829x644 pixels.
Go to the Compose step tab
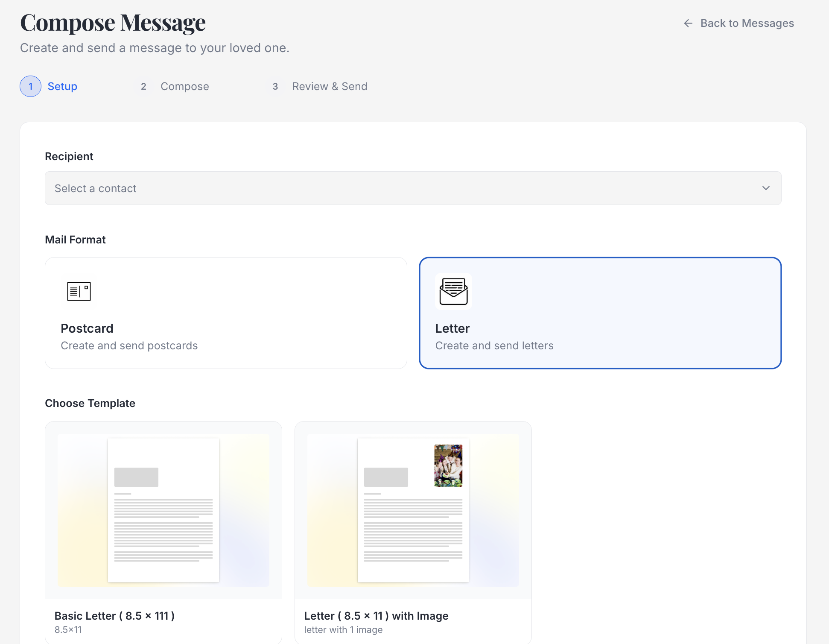tap(185, 86)
